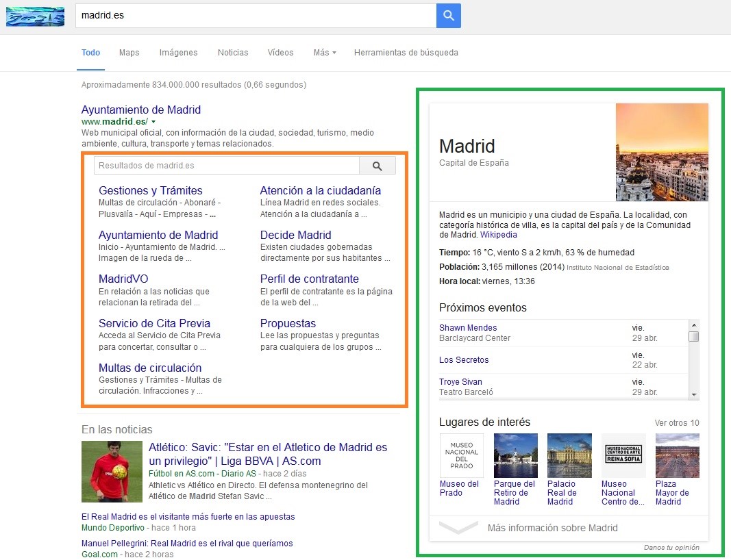Click the blue search magnifier button
The image size is (731, 560).
pos(449,15)
